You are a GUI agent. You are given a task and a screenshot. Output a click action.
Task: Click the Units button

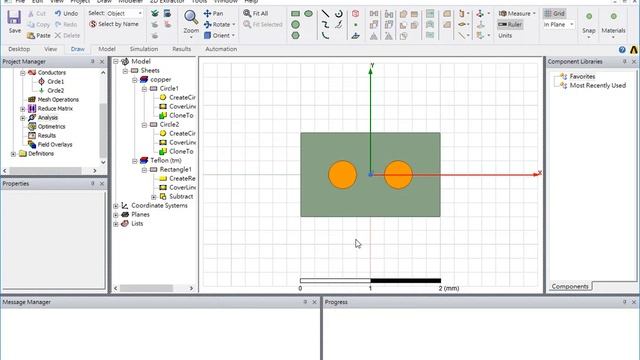pyautogui.click(x=505, y=36)
